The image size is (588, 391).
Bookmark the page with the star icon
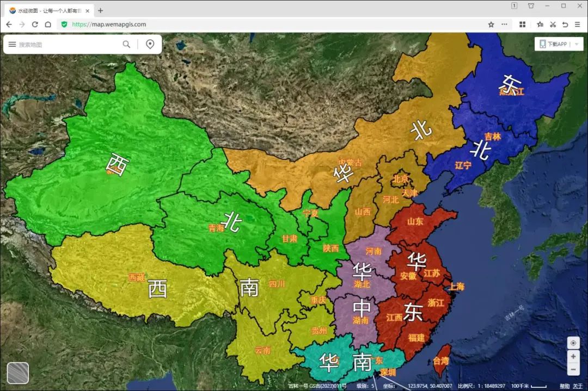click(491, 24)
